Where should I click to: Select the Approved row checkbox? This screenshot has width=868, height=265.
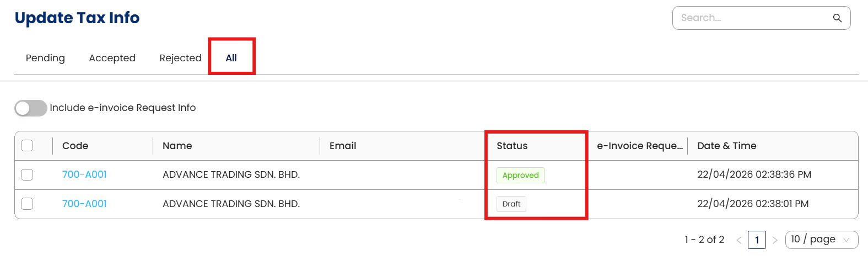click(x=27, y=175)
